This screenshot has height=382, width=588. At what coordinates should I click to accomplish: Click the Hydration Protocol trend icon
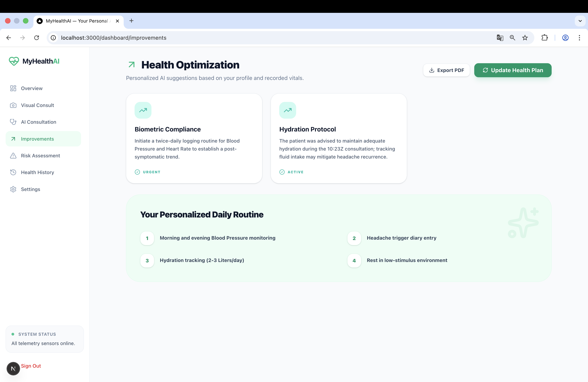[x=288, y=110]
